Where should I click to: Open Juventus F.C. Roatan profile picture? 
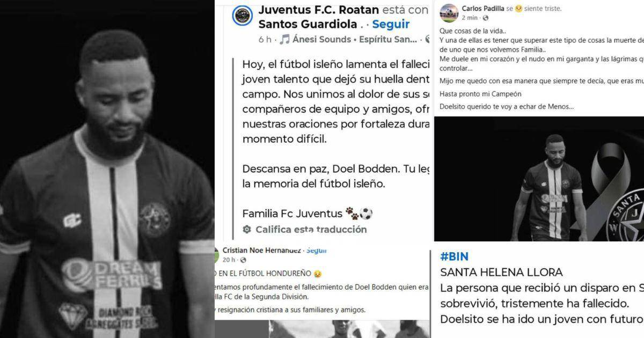242,15
